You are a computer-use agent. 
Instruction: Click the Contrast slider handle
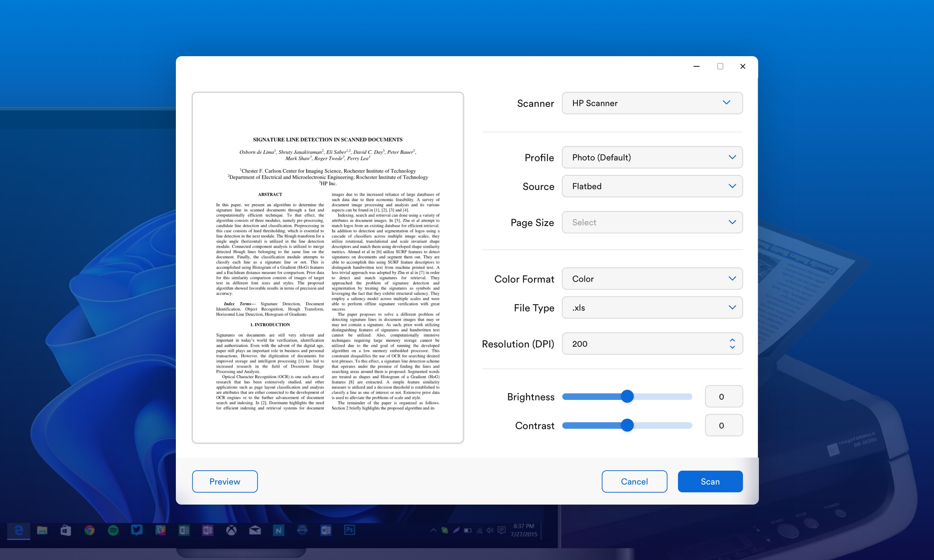pyautogui.click(x=627, y=425)
